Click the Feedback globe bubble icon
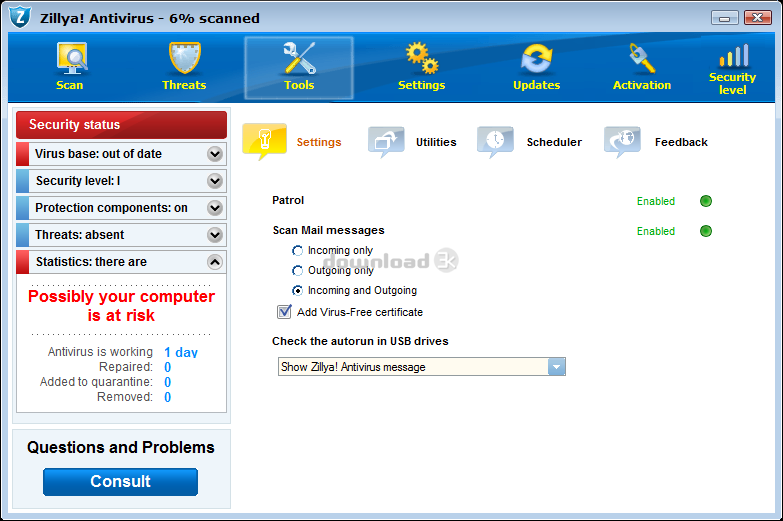 pos(622,142)
